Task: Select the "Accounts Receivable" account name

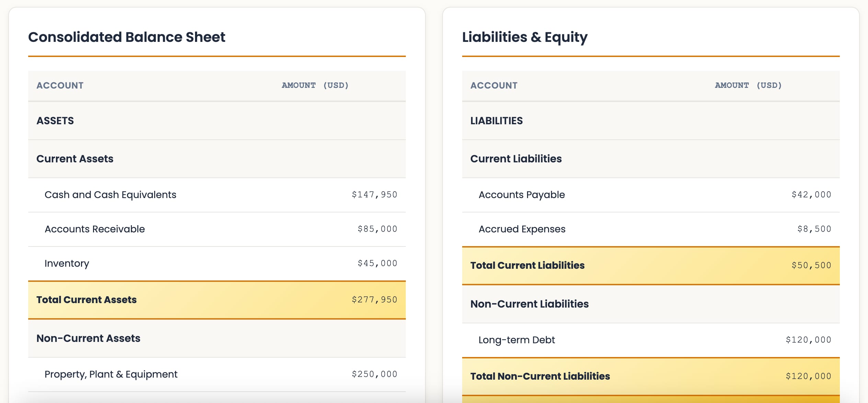Action: point(95,229)
